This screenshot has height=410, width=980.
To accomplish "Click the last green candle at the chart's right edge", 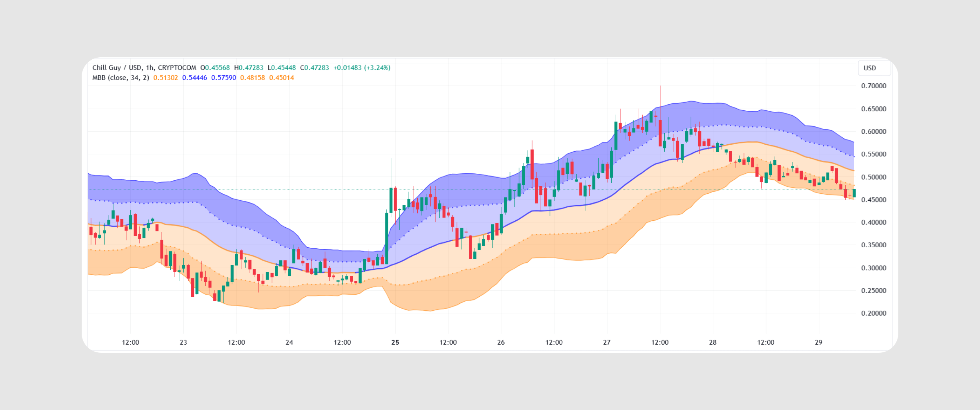I will tap(854, 193).
